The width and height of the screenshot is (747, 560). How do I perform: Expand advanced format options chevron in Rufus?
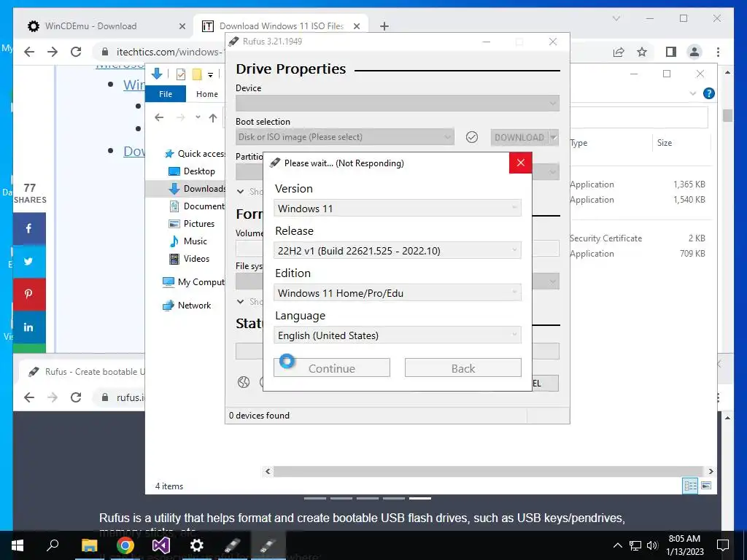[241, 301]
